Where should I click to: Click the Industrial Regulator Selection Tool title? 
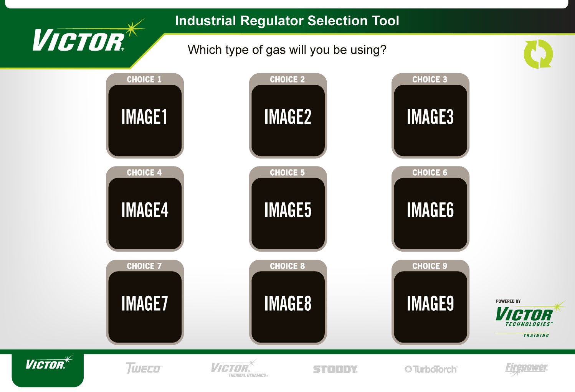click(287, 21)
